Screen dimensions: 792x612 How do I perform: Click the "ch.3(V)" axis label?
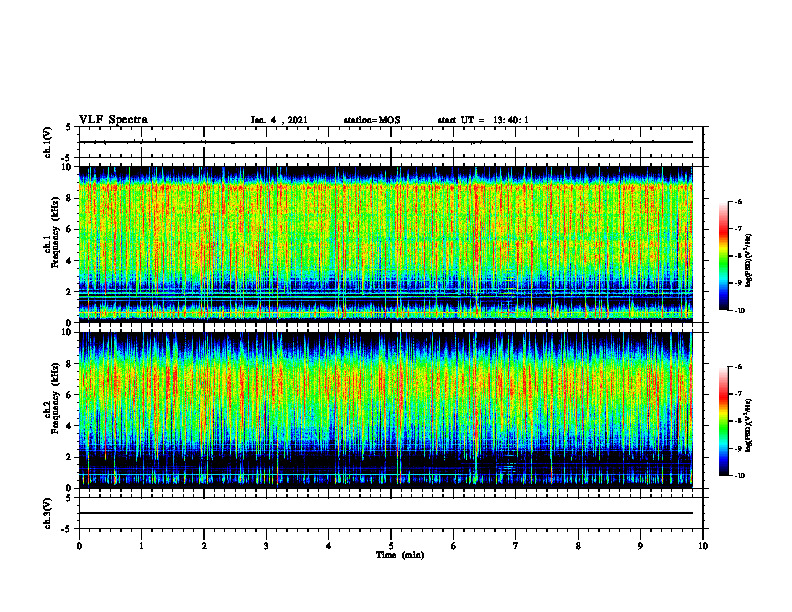pyautogui.click(x=48, y=513)
